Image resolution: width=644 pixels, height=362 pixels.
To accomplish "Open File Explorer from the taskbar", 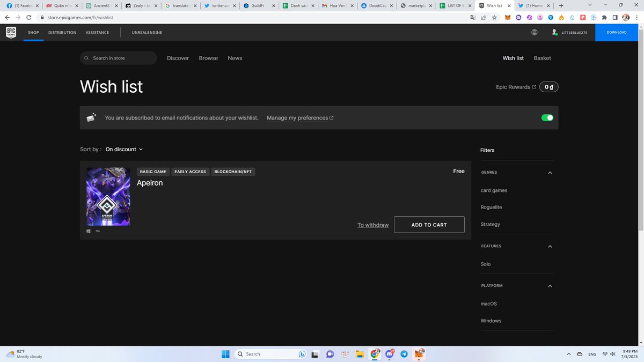I will pos(360,354).
